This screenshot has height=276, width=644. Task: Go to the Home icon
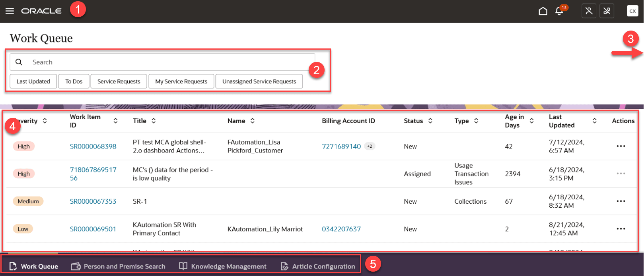(x=543, y=11)
